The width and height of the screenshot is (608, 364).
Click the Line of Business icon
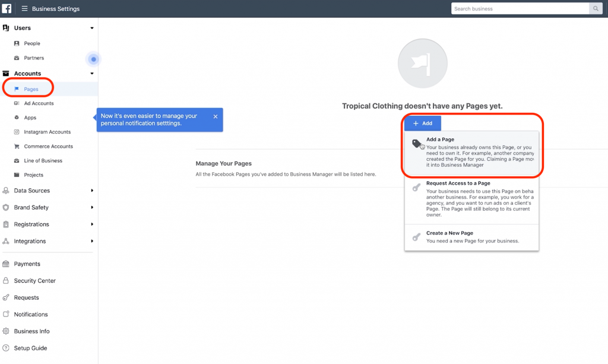[17, 160]
